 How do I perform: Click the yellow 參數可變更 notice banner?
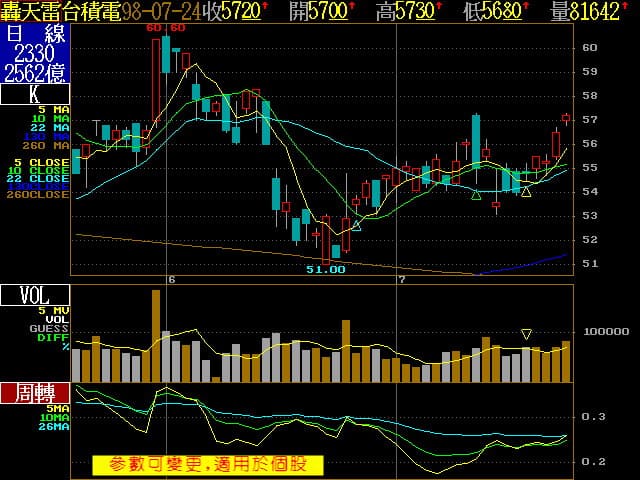click(208, 465)
